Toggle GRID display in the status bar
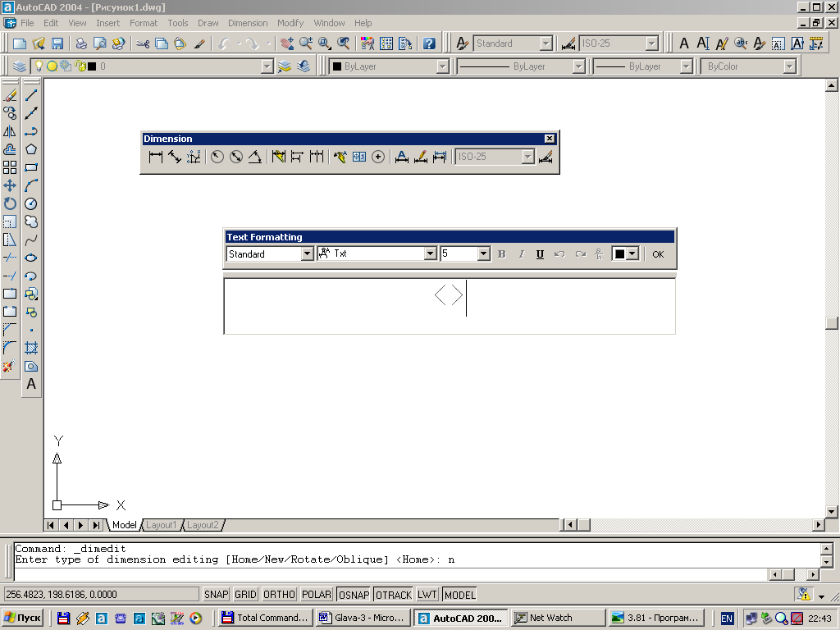The height and width of the screenshot is (630, 840). 245,595
